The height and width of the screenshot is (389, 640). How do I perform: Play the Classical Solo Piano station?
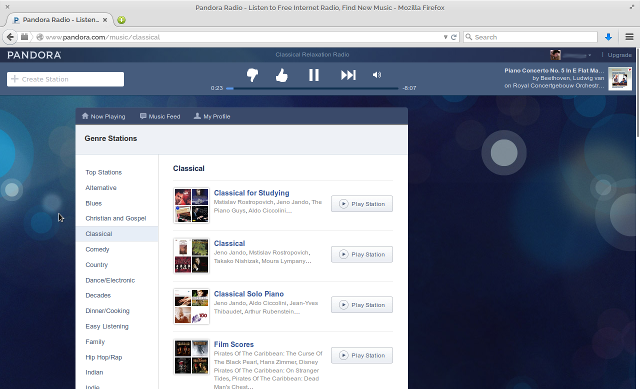[x=362, y=305]
